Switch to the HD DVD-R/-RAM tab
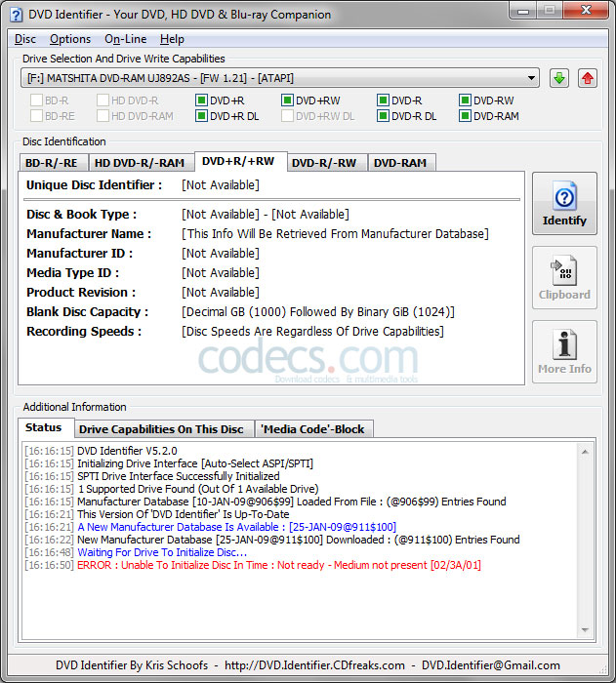616x683 pixels. point(142,163)
